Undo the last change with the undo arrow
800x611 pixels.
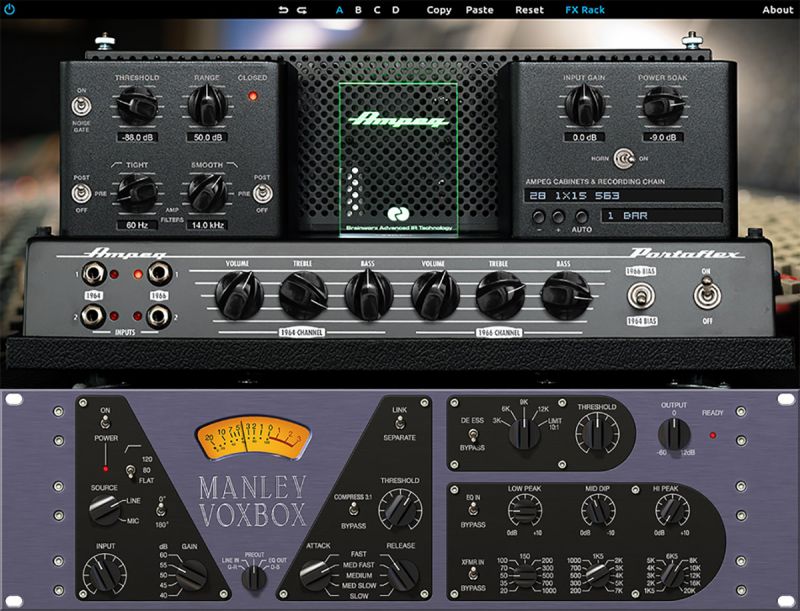(283, 10)
